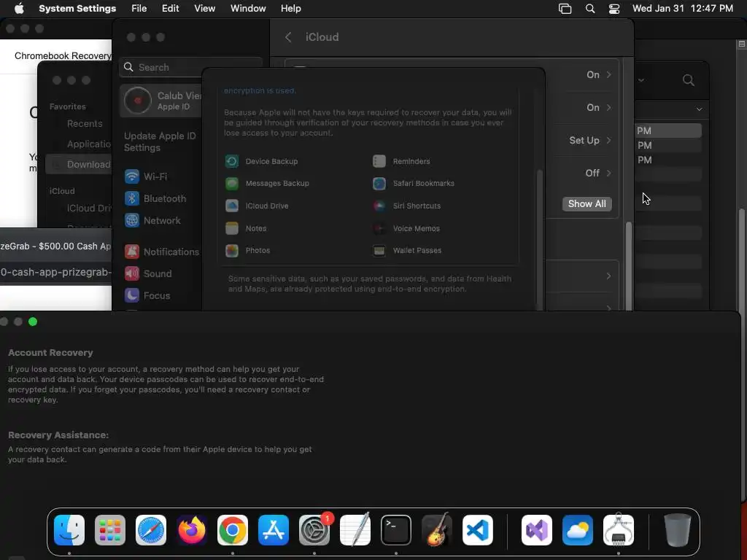Click Safari Bookmarks item
747x560 pixels.
(414, 183)
